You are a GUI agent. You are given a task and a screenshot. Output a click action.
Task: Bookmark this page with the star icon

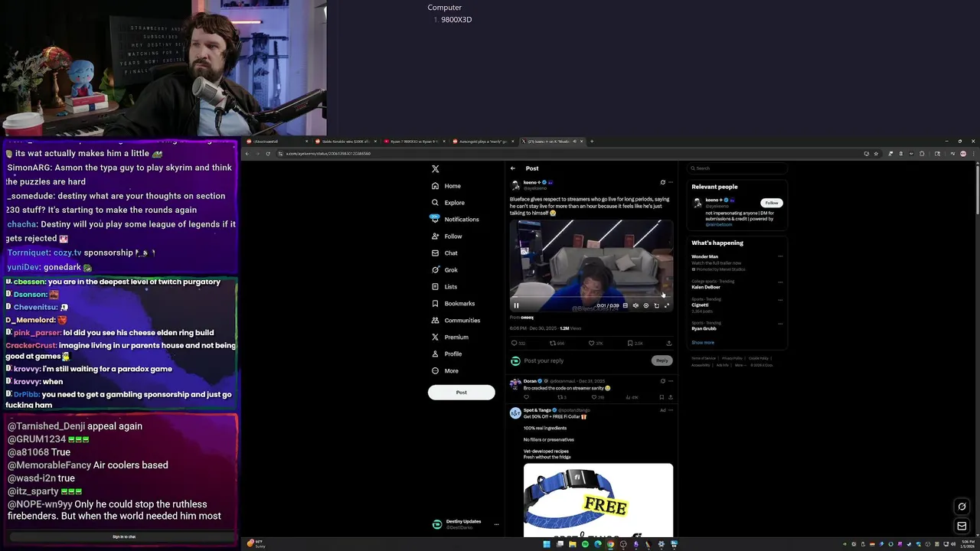click(x=876, y=154)
